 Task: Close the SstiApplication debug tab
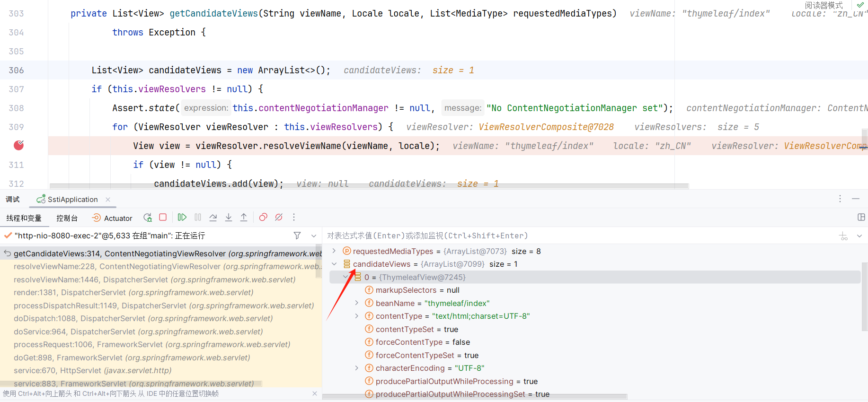108,200
